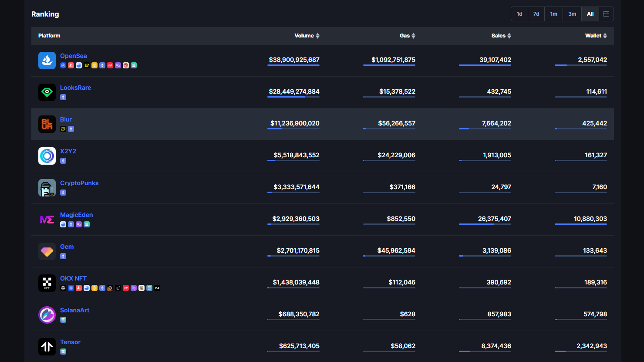The width and height of the screenshot is (644, 362).
Task: Select the 1m time range tab
Action: (553, 14)
